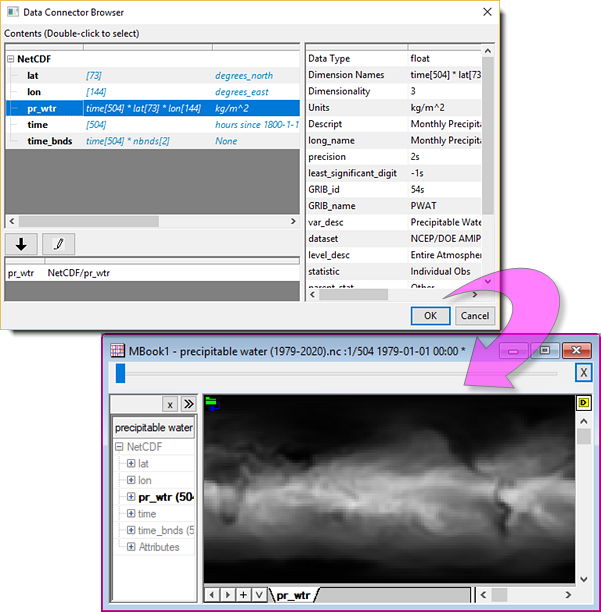Click the blue frame slider handle

(120, 373)
